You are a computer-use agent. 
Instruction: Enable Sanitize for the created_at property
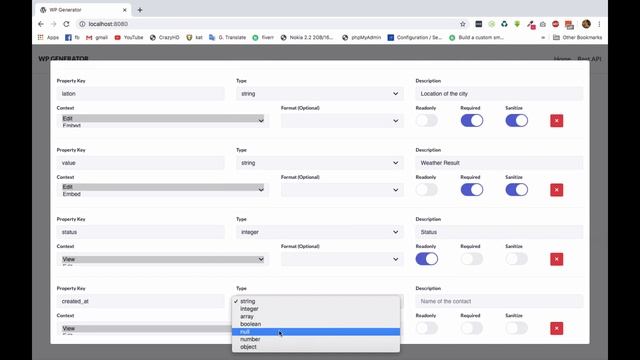click(x=516, y=328)
